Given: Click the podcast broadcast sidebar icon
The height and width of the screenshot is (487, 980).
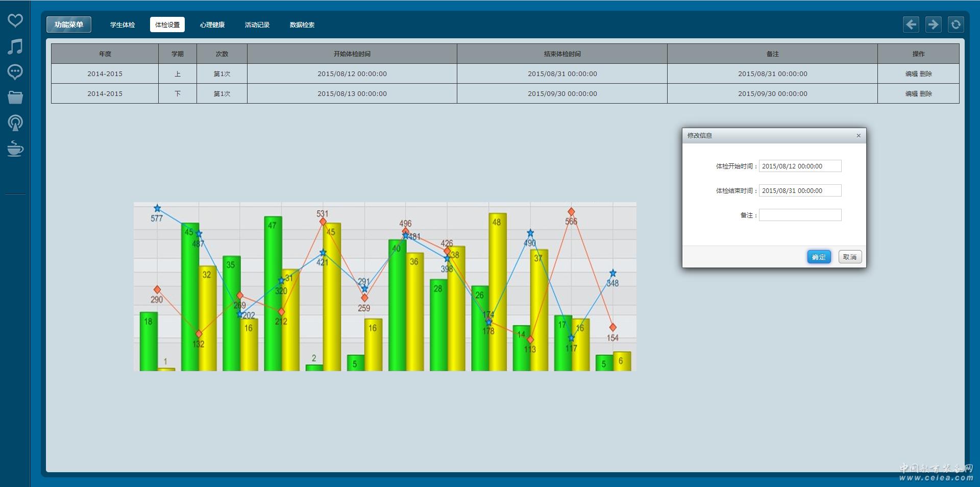Looking at the screenshot, I should [x=15, y=123].
